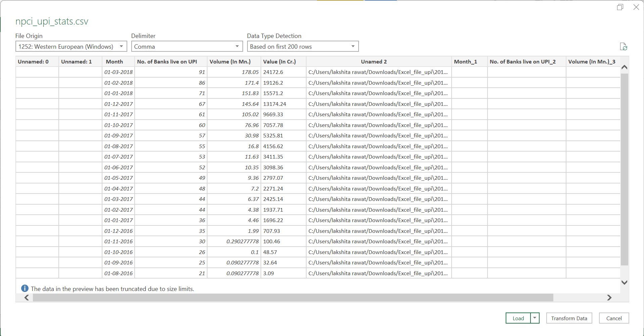Select the Value (In Cr.) column header
The width and height of the screenshot is (644, 336).
pos(279,61)
